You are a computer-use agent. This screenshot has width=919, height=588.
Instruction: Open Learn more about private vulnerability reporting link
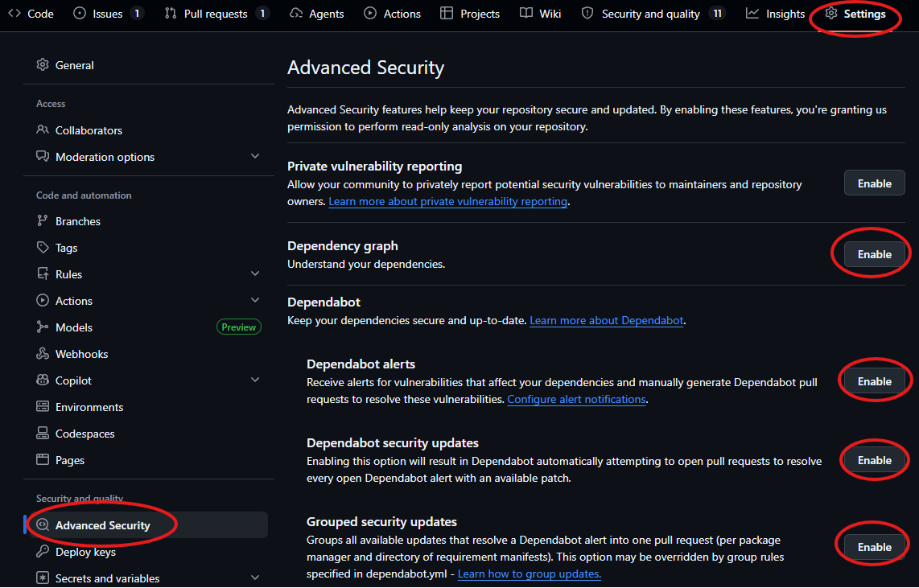(x=447, y=201)
